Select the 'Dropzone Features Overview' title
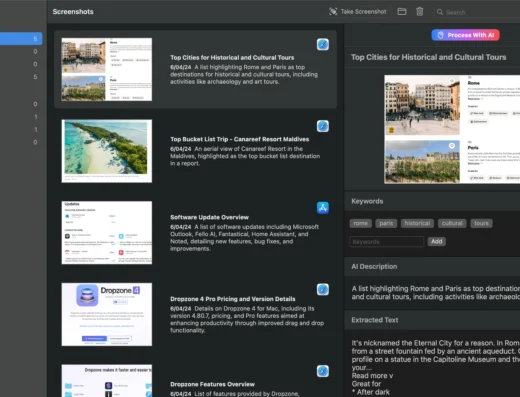The height and width of the screenshot is (397, 520). [212, 384]
